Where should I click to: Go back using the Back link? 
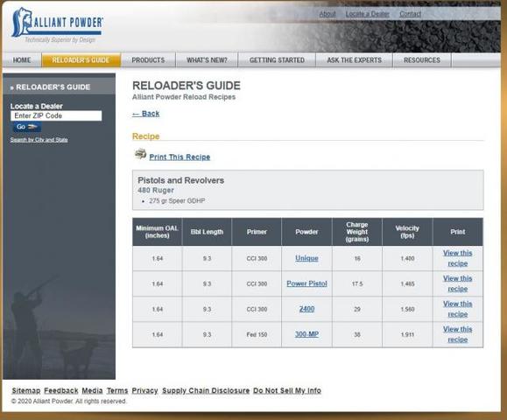(x=146, y=114)
